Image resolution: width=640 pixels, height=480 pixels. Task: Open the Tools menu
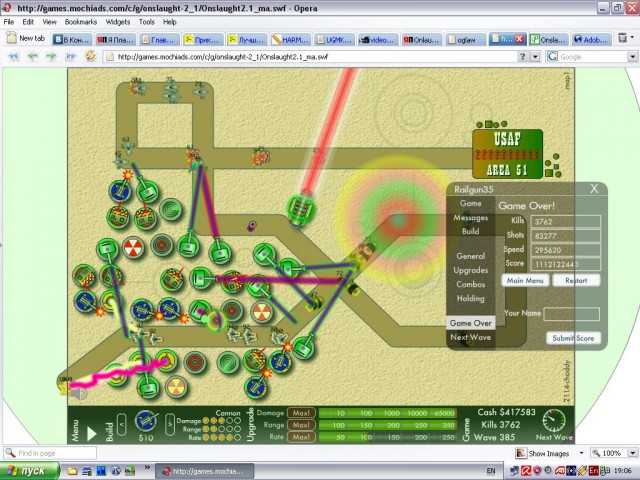pos(147,22)
